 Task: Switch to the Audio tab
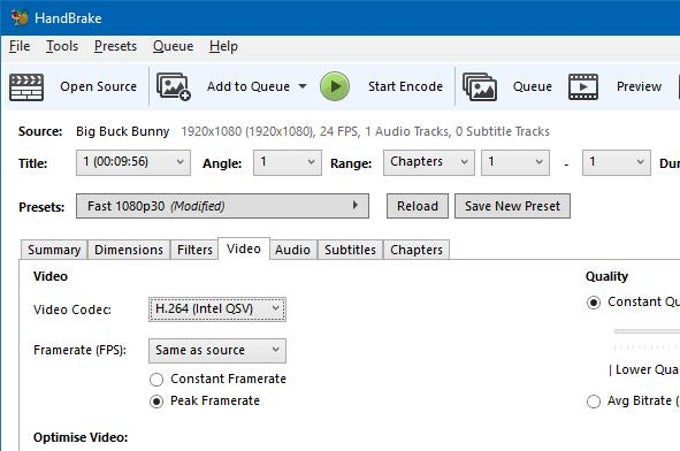(x=292, y=250)
